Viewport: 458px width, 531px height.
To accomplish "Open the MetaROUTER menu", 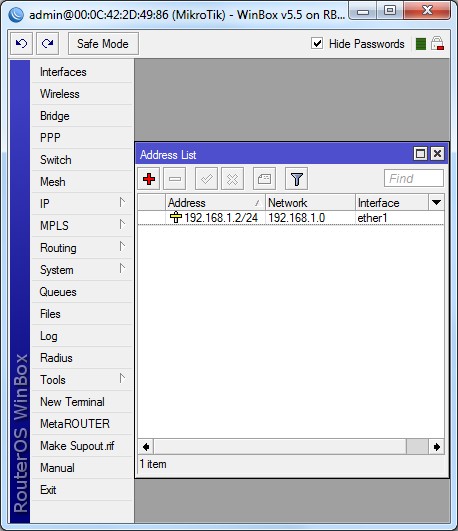I will click(x=82, y=424).
